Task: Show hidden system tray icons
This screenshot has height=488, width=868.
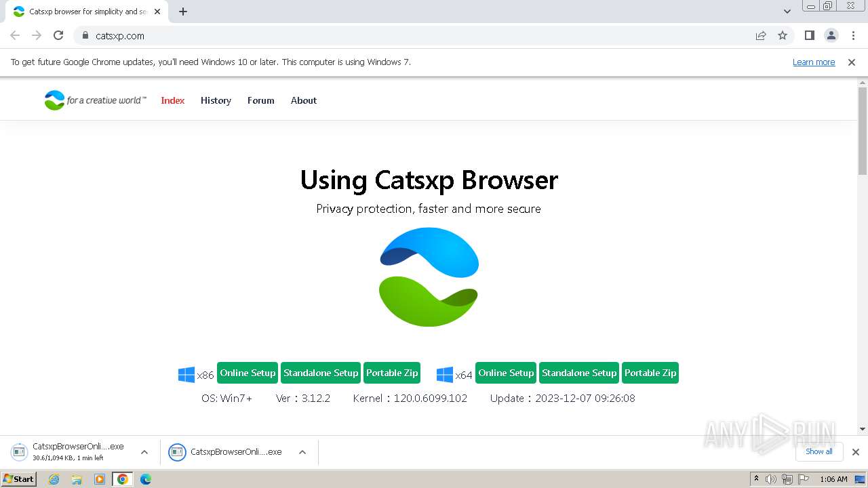Action: click(x=756, y=479)
